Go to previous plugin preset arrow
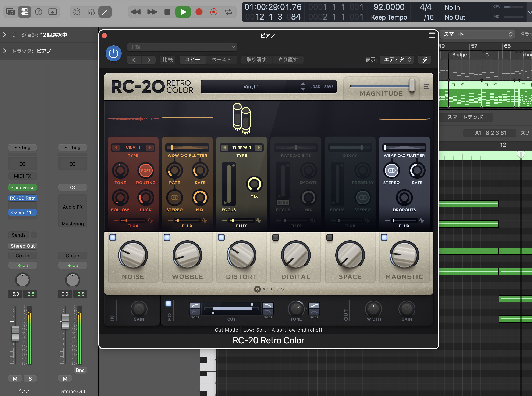The width and height of the screenshot is (532, 396). click(x=134, y=60)
